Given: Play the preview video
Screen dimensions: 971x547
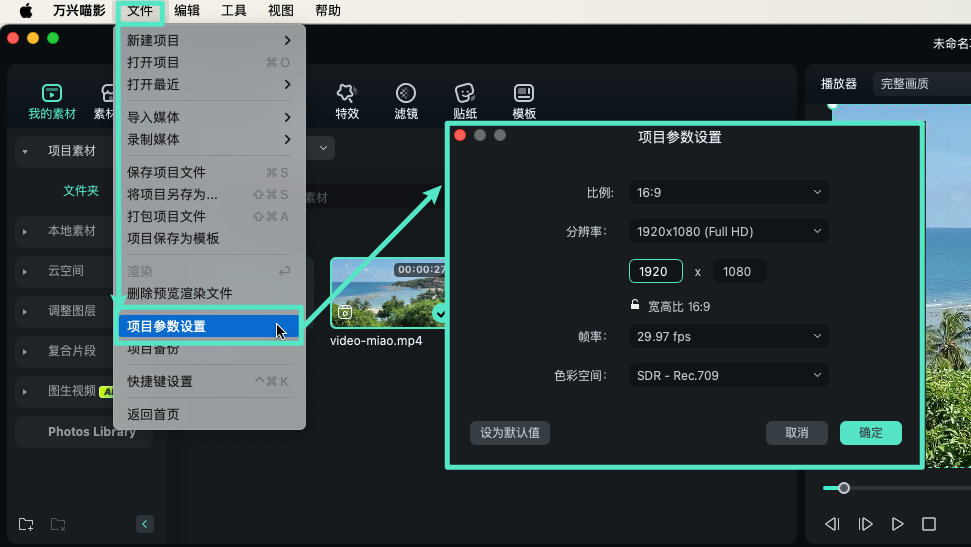Looking at the screenshot, I should 897,524.
